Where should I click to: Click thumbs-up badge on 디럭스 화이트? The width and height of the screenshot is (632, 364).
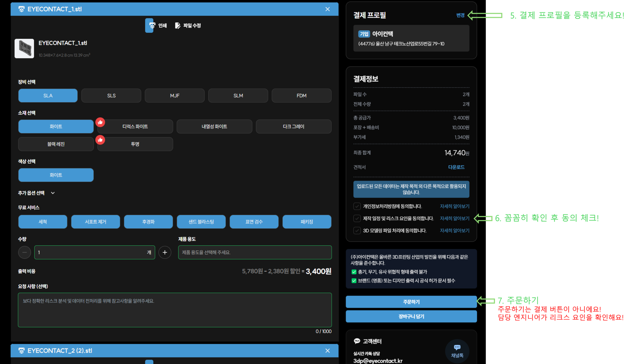100,122
